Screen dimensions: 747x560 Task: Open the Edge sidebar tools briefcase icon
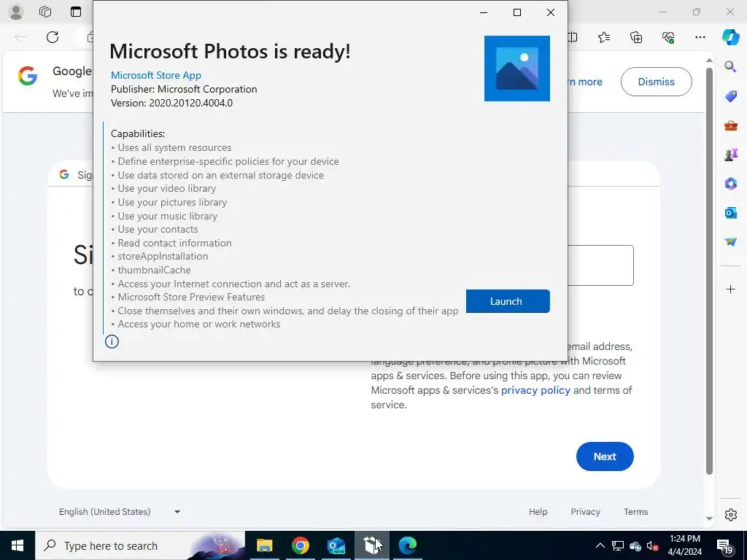pyautogui.click(x=730, y=125)
